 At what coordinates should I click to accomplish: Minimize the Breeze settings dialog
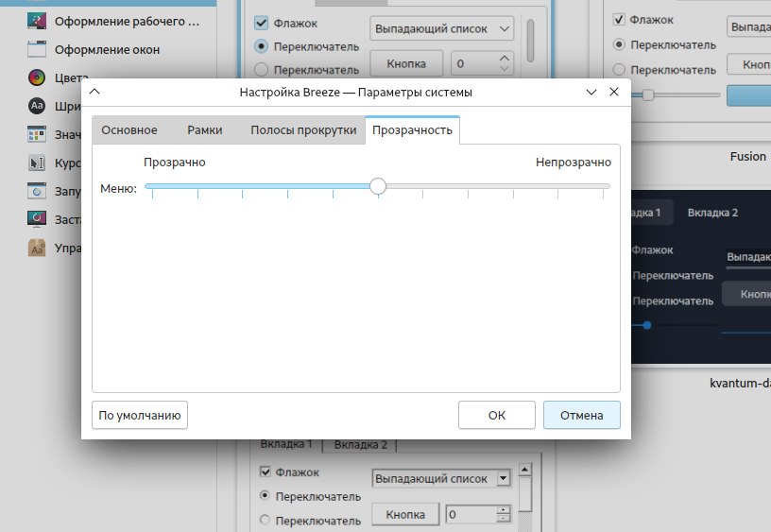coord(591,92)
